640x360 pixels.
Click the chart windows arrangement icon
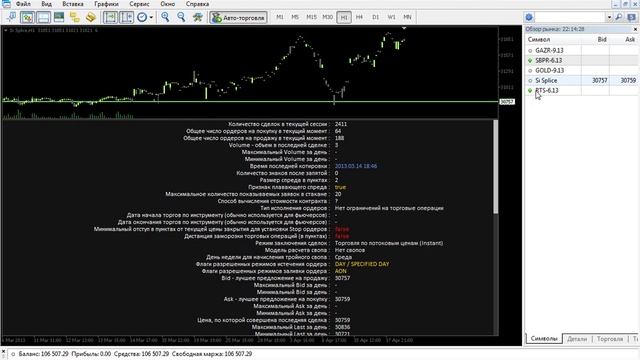tap(198, 17)
